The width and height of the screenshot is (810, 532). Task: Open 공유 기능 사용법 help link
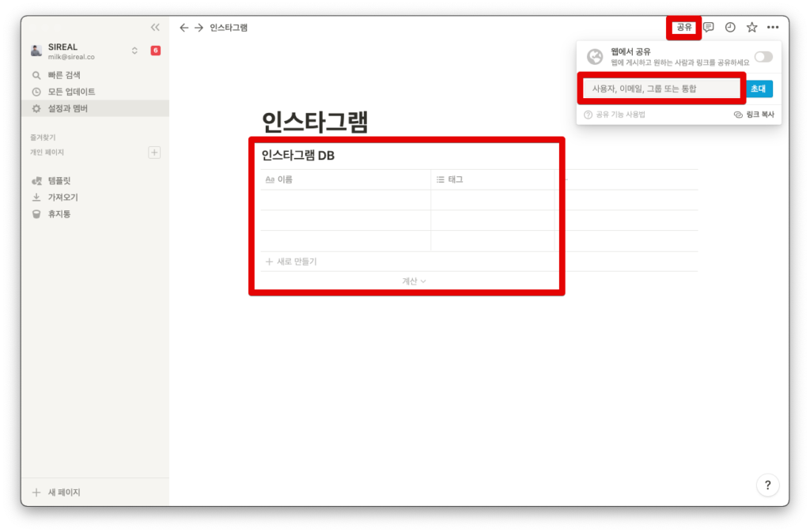615,115
